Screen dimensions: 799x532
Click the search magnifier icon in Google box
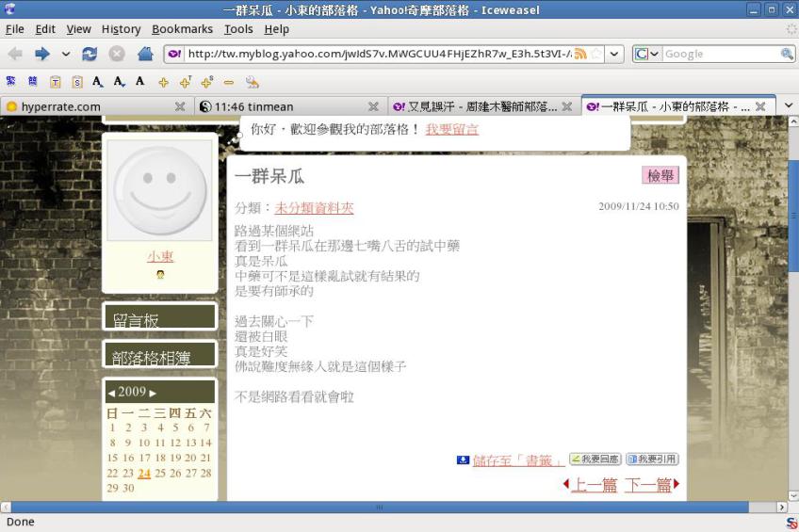787,55
